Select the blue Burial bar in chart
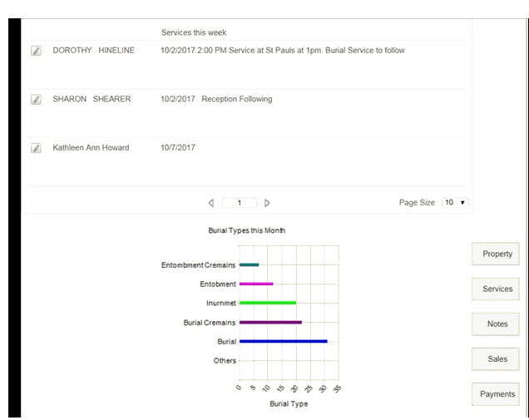The width and height of the screenshot is (529, 420). click(283, 341)
